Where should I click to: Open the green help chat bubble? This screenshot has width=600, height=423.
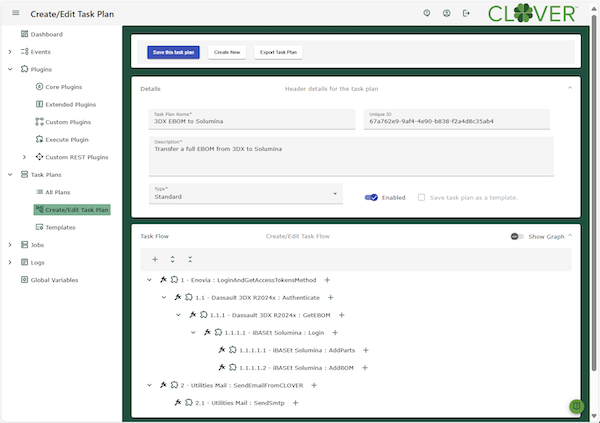click(x=576, y=406)
